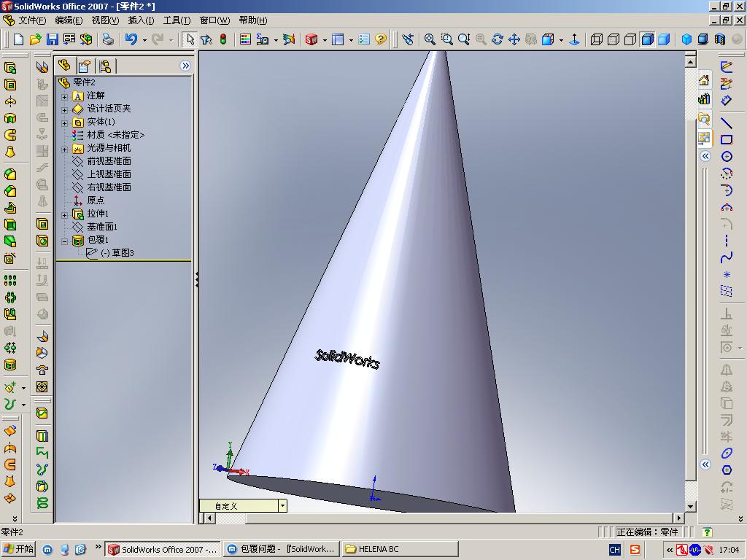
Task: Click the CH language indicator in tray
Action: coord(614,550)
